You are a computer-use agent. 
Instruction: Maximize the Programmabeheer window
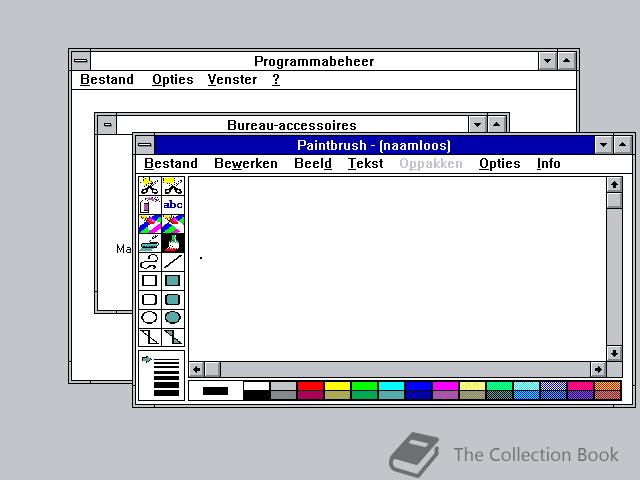tap(567, 61)
